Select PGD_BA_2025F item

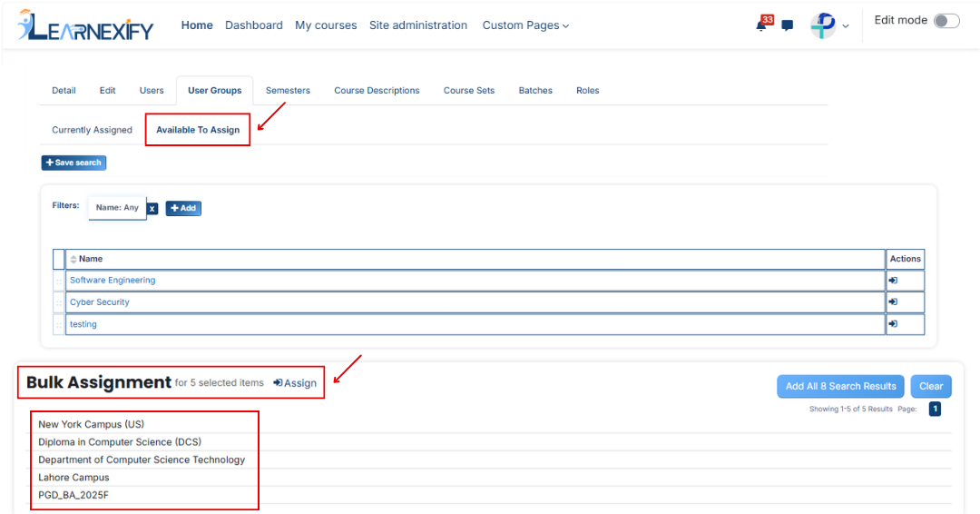tap(73, 495)
